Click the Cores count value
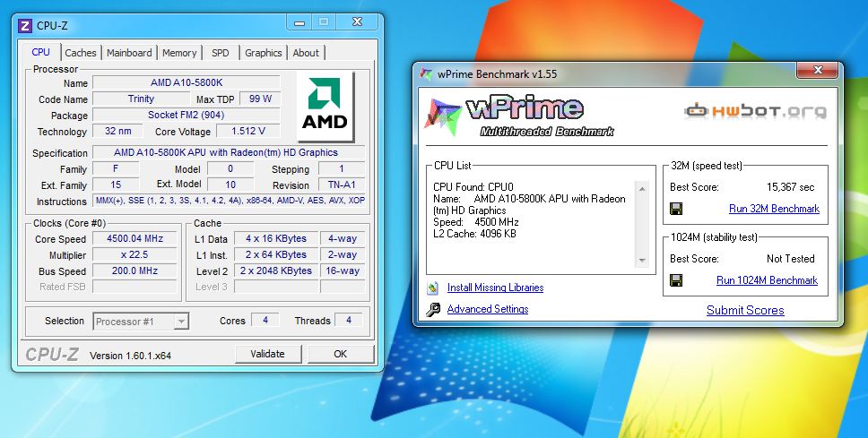 click(x=265, y=320)
